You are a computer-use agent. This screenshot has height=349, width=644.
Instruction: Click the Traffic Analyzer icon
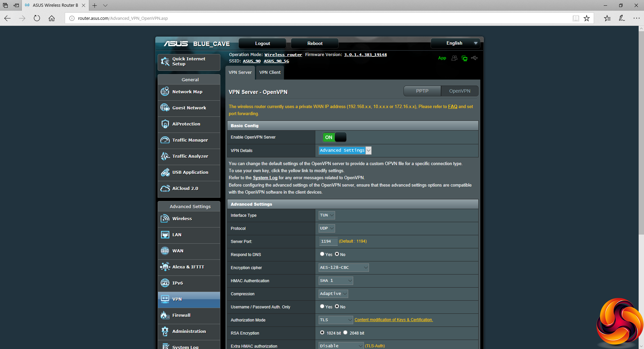tap(165, 156)
